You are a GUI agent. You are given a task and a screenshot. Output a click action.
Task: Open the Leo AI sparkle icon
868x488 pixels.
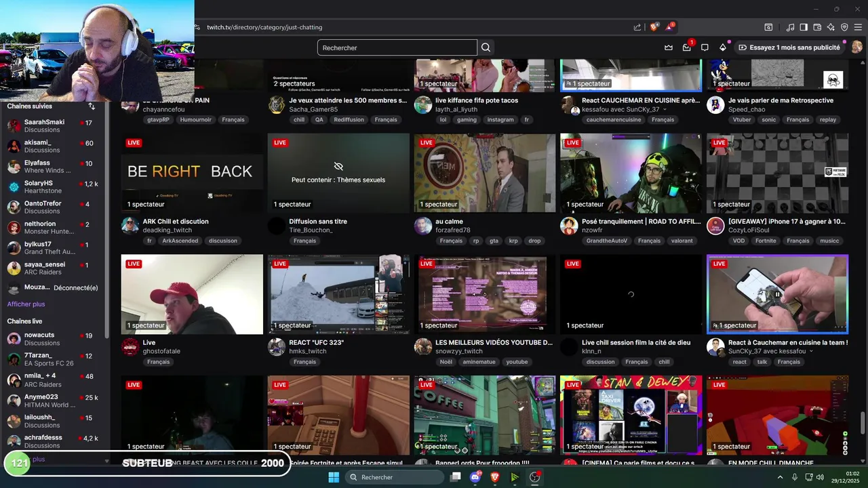tap(831, 27)
